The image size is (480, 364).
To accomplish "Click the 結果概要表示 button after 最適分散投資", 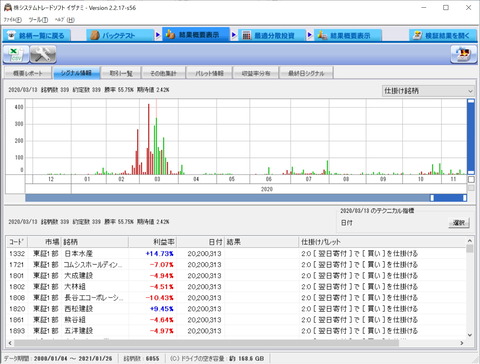I will point(348,35).
